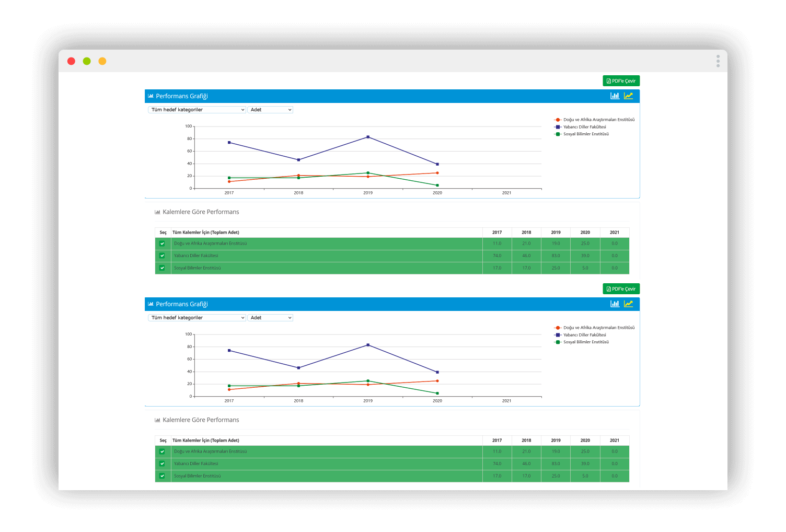
Task: Uncheck Sosyal Bilimler Enstitüsü in upper table
Action: [162, 268]
